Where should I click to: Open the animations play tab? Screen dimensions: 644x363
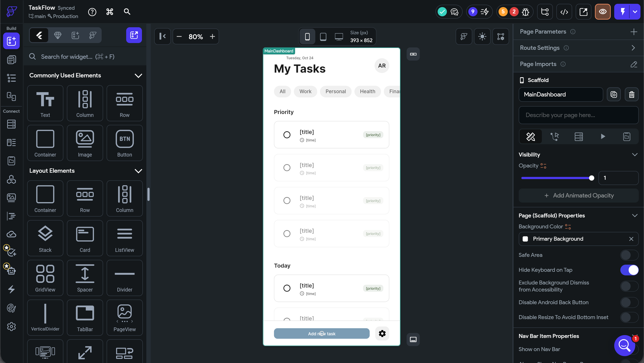click(603, 137)
